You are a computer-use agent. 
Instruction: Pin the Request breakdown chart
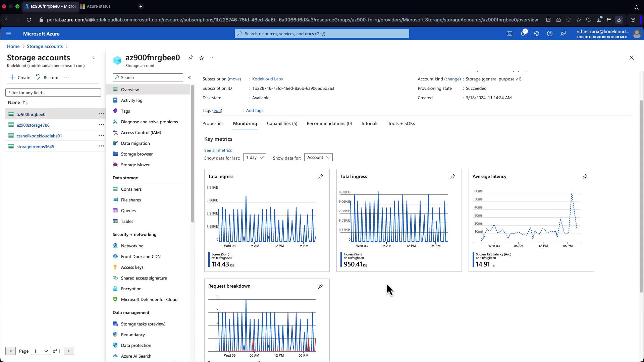coord(321,286)
